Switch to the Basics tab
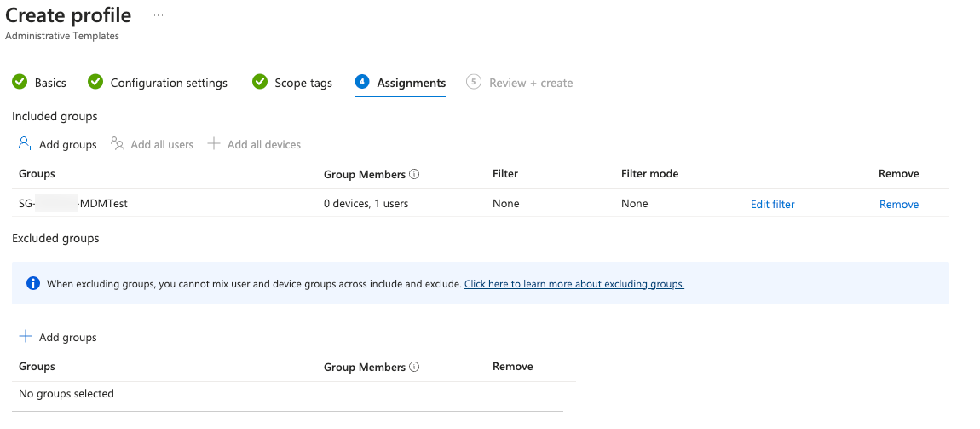Viewport: 980px width, 429px height. click(x=50, y=83)
